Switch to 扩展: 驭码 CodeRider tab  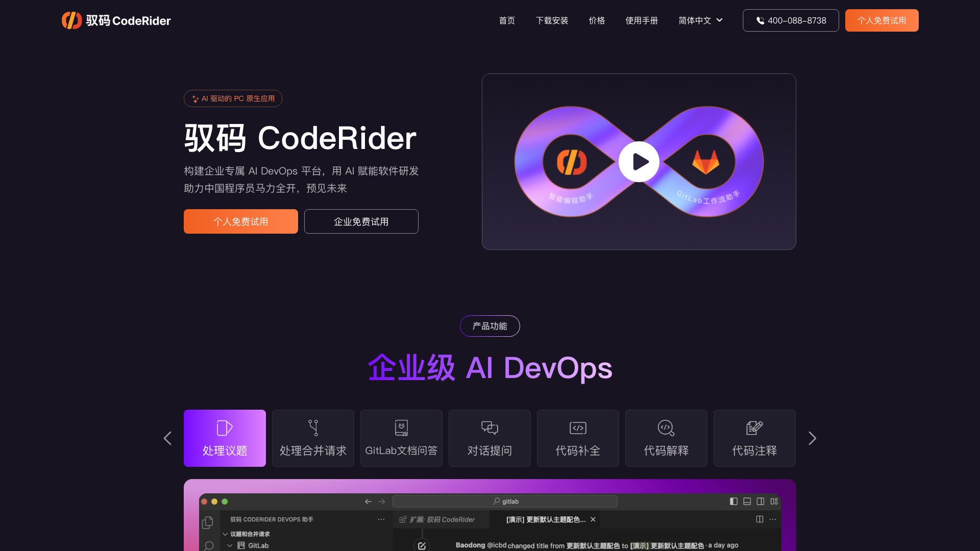tap(441, 519)
